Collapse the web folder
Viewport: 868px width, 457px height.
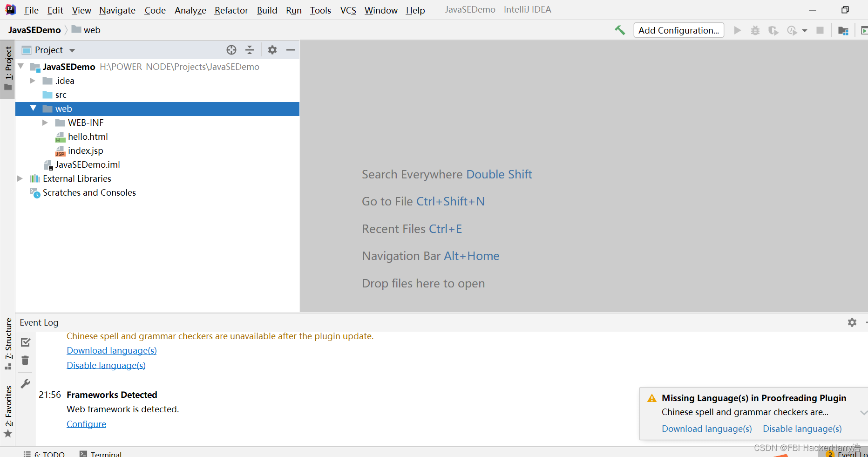(x=33, y=108)
